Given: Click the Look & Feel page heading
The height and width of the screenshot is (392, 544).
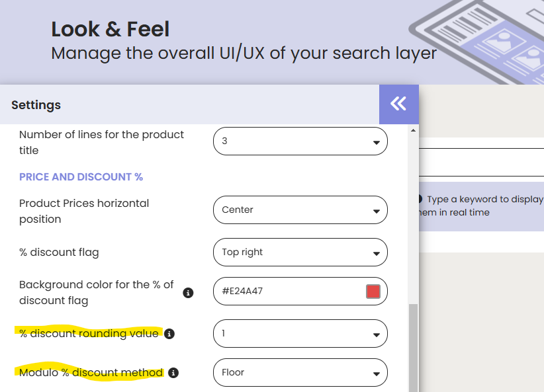Looking at the screenshot, I should click(x=111, y=29).
